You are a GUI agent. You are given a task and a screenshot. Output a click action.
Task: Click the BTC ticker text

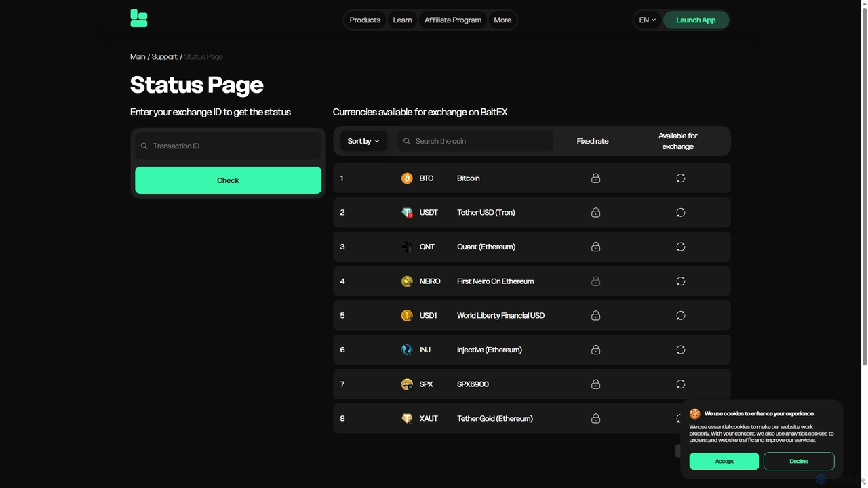426,178
